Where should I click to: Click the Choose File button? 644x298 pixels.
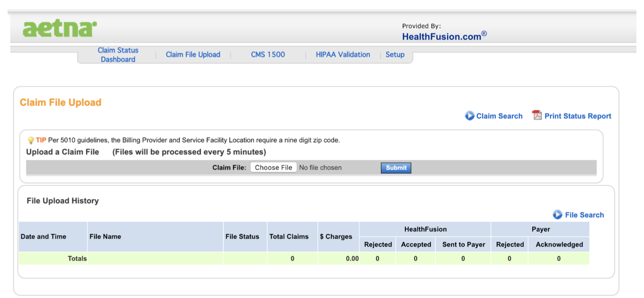(x=273, y=167)
